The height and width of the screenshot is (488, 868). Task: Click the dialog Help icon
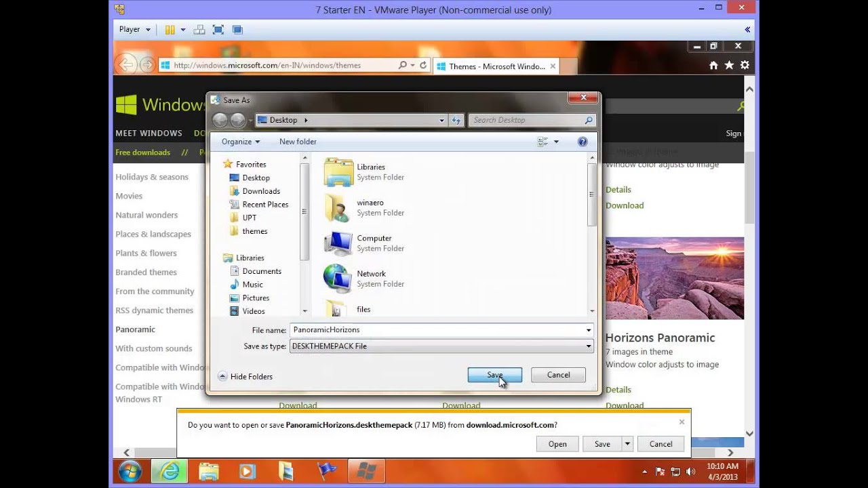583,142
